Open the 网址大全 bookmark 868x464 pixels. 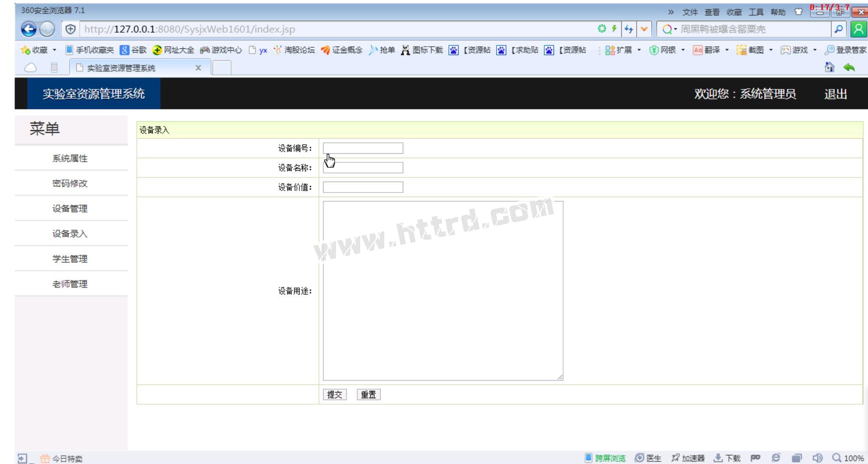pos(173,50)
